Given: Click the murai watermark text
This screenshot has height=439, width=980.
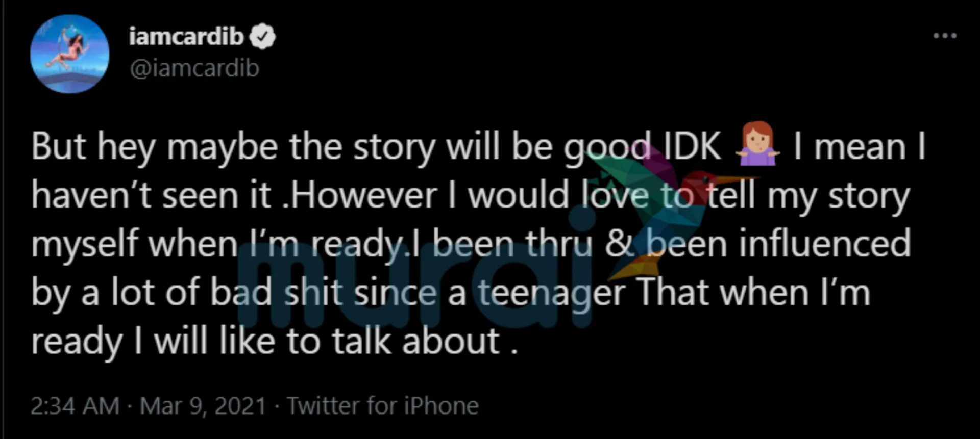Looking at the screenshot, I should tap(419, 286).
